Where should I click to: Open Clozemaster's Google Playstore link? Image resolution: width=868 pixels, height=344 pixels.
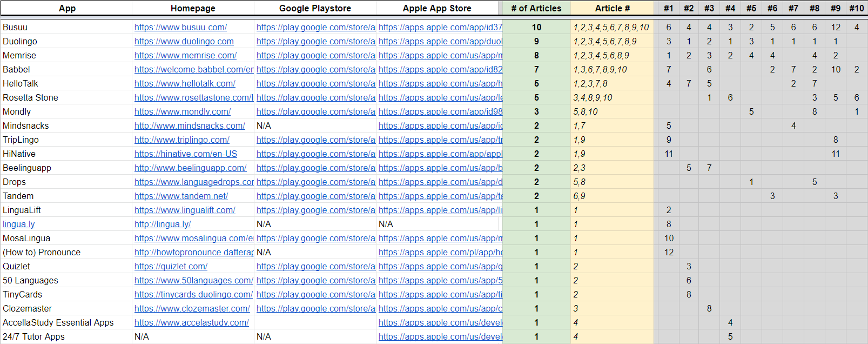click(315, 308)
